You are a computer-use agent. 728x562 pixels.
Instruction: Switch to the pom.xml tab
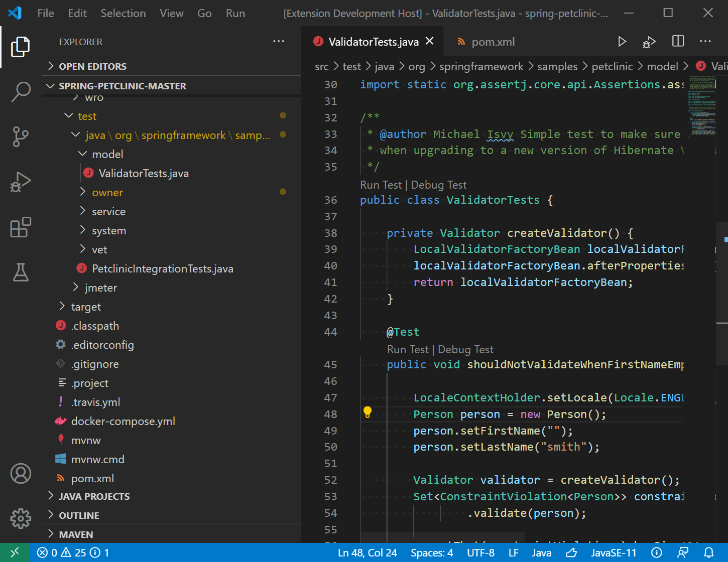(493, 42)
